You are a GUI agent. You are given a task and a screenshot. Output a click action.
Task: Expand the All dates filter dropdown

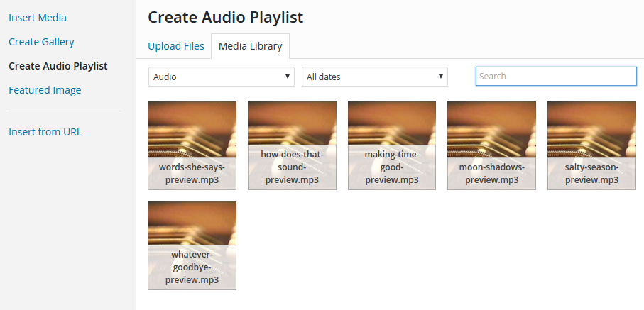pyautogui.click(x=375, y=77)
